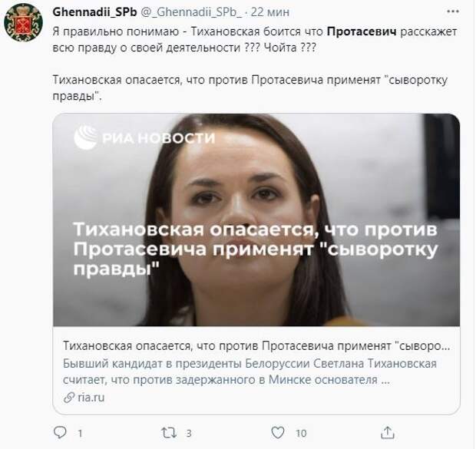
Task: Click the truncated card title text
Action: coord(256,346)
